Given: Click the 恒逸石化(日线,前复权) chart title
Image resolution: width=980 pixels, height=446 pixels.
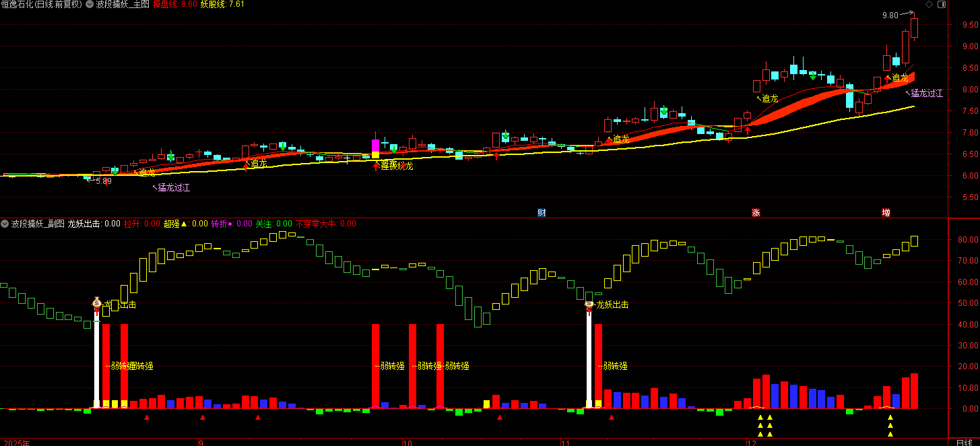Looking at the screenshot, I should (42, 4).
